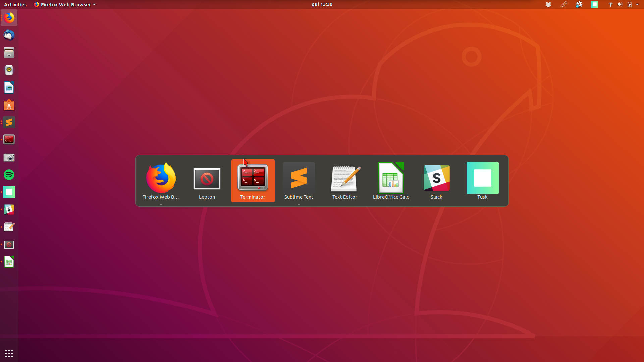Click Tusk tray icon in top bar
The width and height of the screenshot is (644, 362).
click(595, 4)
